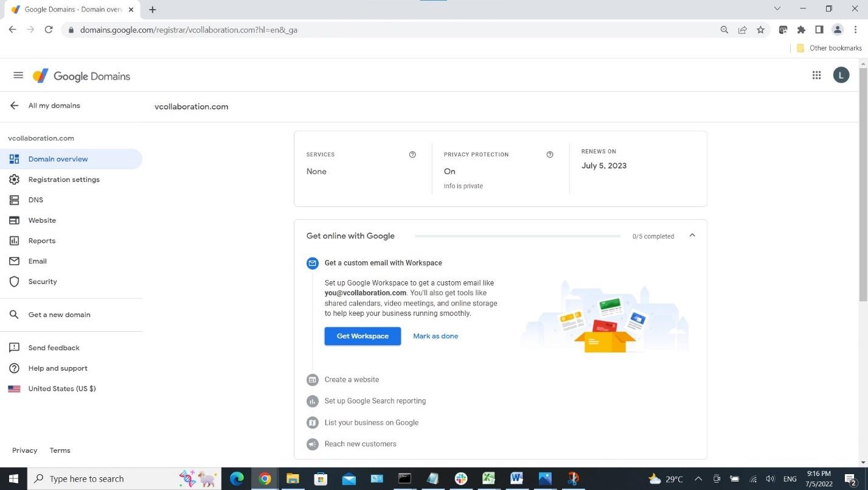The width and height of the screenshot is (868, 490).
Task: Click the Get a custom email envelope icon
Action: 312,263
